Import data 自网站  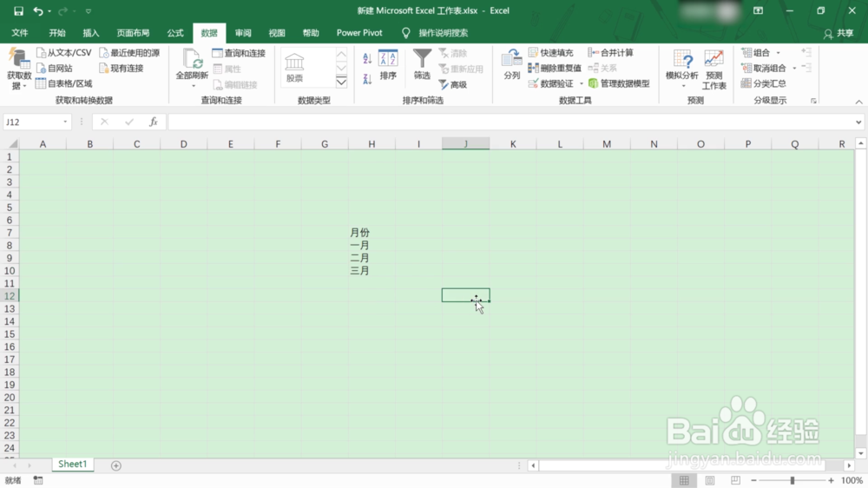(x=54, y=68)
